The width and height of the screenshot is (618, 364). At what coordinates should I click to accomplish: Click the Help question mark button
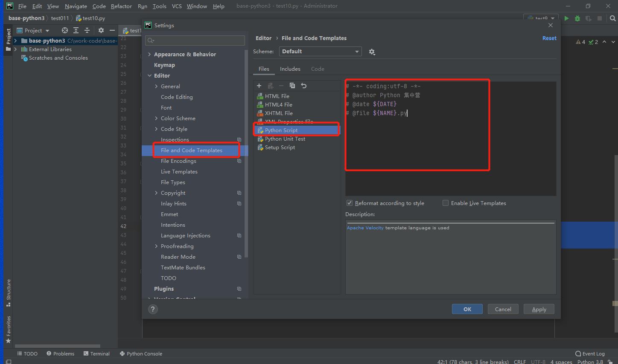153,309
